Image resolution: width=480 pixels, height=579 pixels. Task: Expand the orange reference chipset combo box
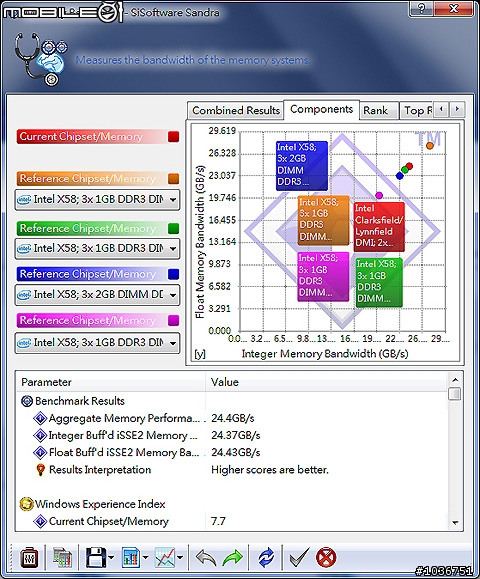[97, 200]
